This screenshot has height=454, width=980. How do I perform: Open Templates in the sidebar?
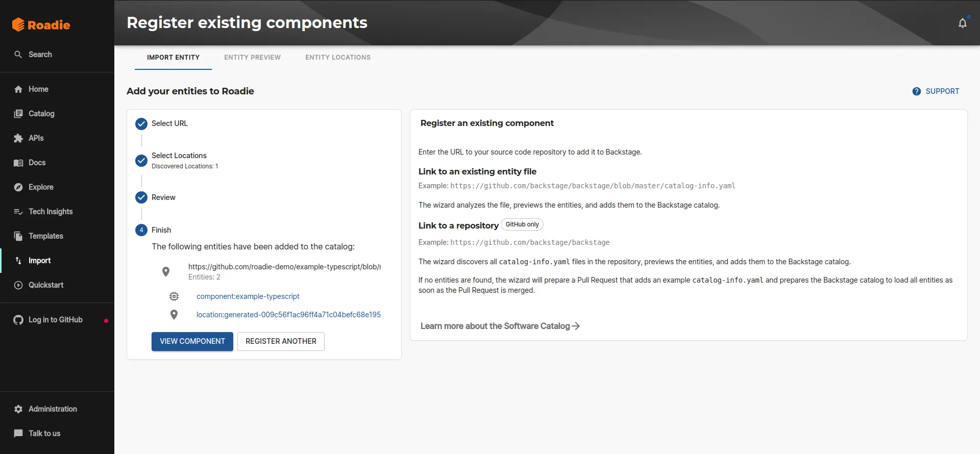[x=45, y=236]
